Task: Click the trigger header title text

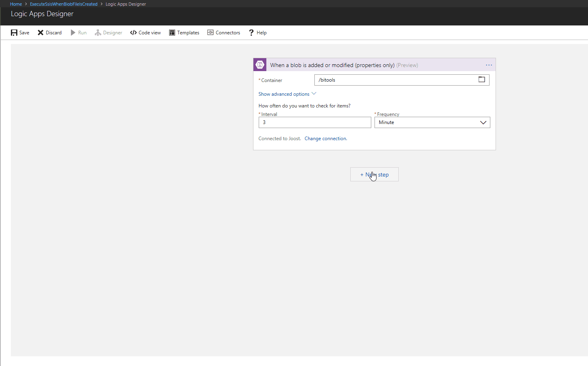Action: pos(332,65)
